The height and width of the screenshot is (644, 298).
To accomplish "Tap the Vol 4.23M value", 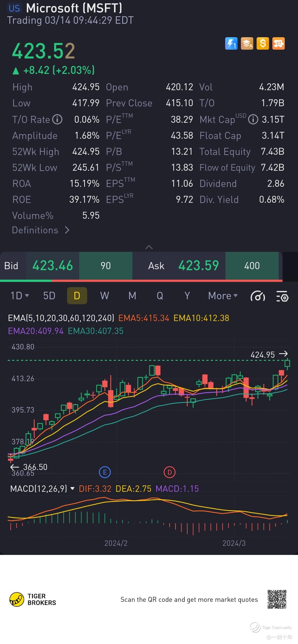I will pos(272,87).
